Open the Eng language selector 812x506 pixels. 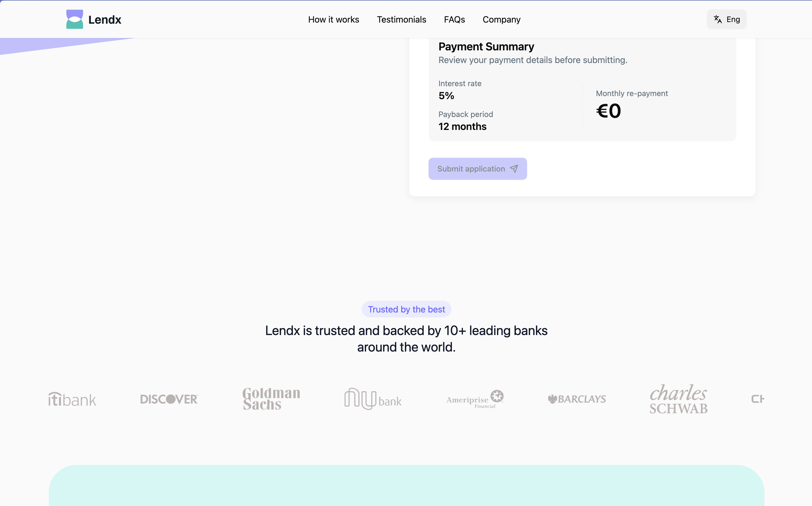click(726, 19)
